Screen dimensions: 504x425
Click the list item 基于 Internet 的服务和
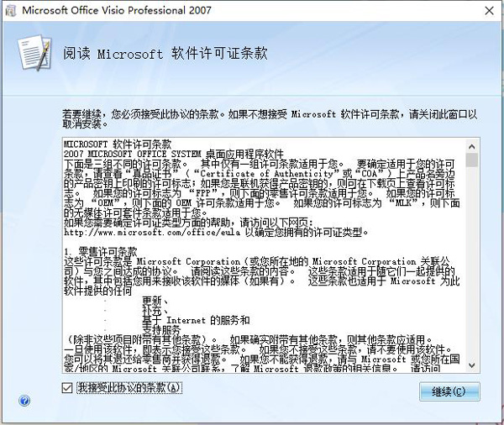tap(196, 320)
